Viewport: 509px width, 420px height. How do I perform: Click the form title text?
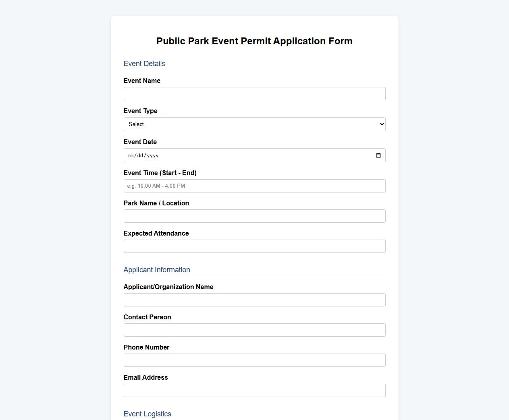click(254, 41)
